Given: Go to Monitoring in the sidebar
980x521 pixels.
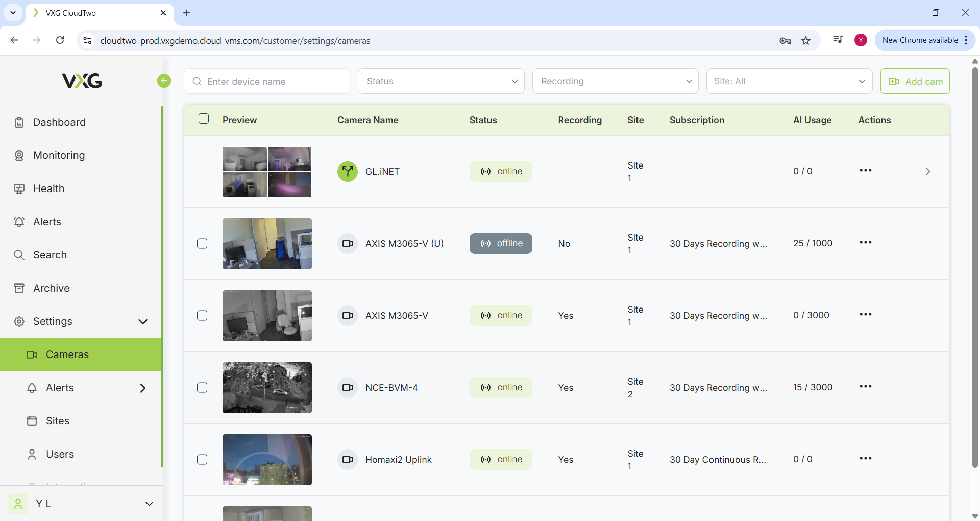Looking at the screenshot, I should 59,155.
